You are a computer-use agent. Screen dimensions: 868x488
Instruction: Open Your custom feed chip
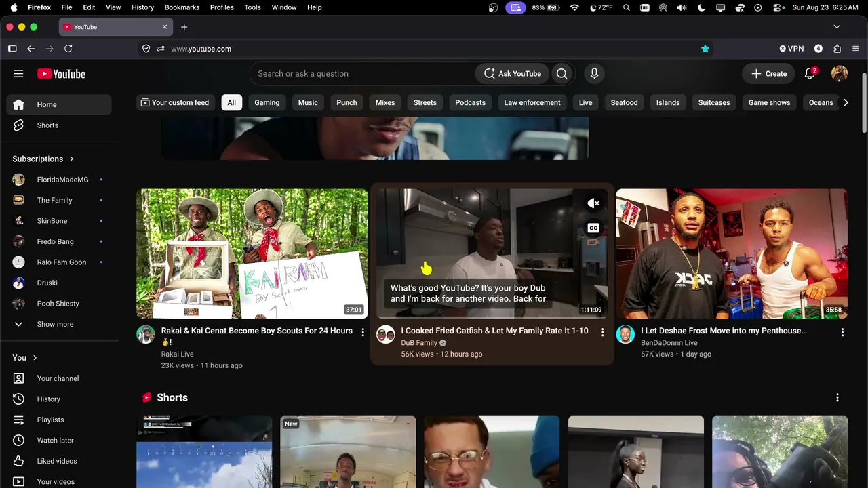[x=174, y=102]
